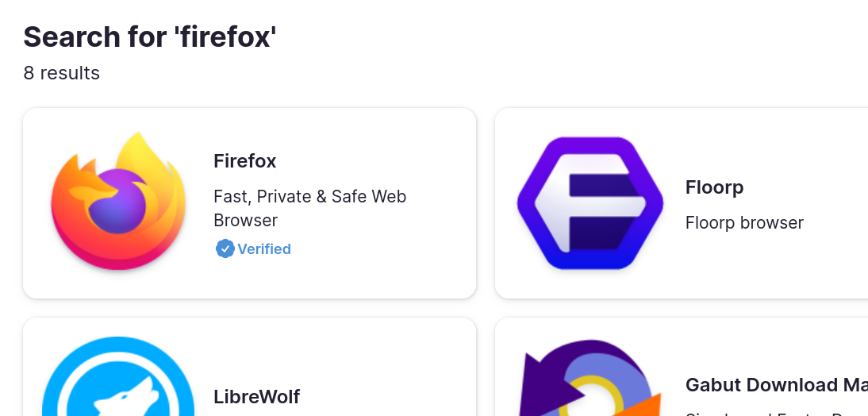
Task: Open the Firefox app title
Action: pyautogui.click(x=244, y=161)
